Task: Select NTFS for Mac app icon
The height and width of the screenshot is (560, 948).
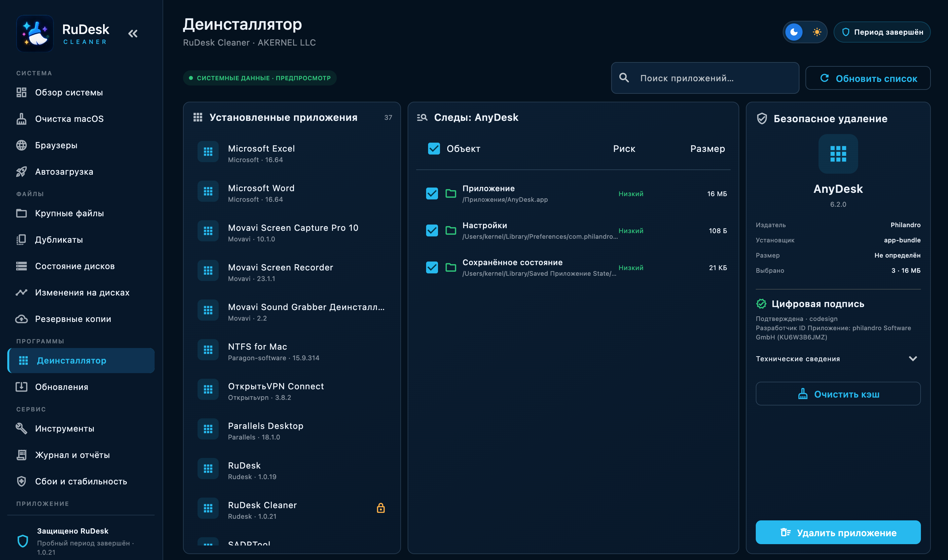Action: click(x=208, y=350)
